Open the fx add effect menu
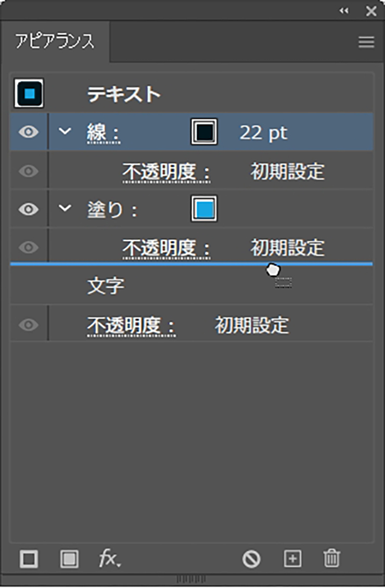The height and width of the screenshot is (588, 385). point(110,559)
